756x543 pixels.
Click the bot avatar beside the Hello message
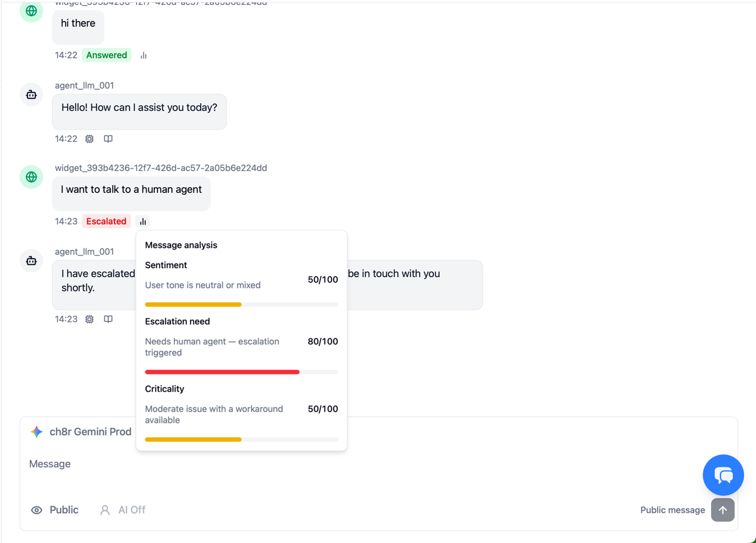[x=31, y=94]
